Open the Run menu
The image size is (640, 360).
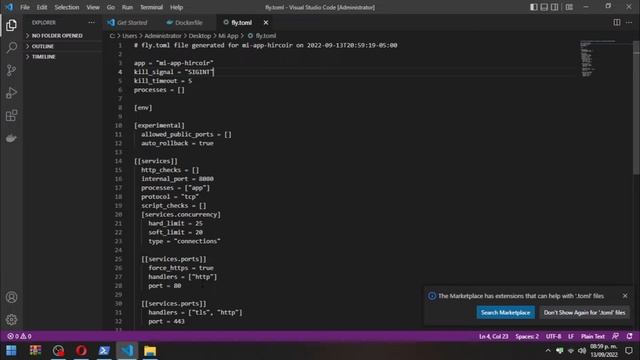[x=127, y=7]
